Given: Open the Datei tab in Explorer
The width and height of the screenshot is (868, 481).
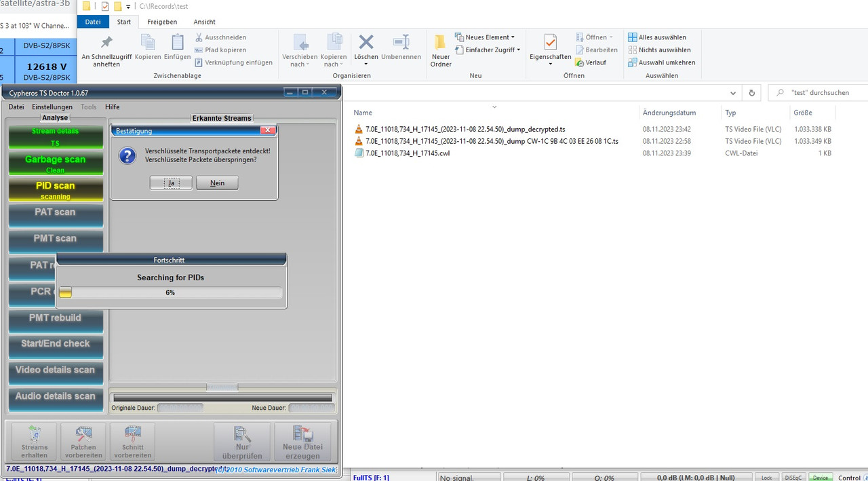Looking at the screenshot, I should (93, 22).
